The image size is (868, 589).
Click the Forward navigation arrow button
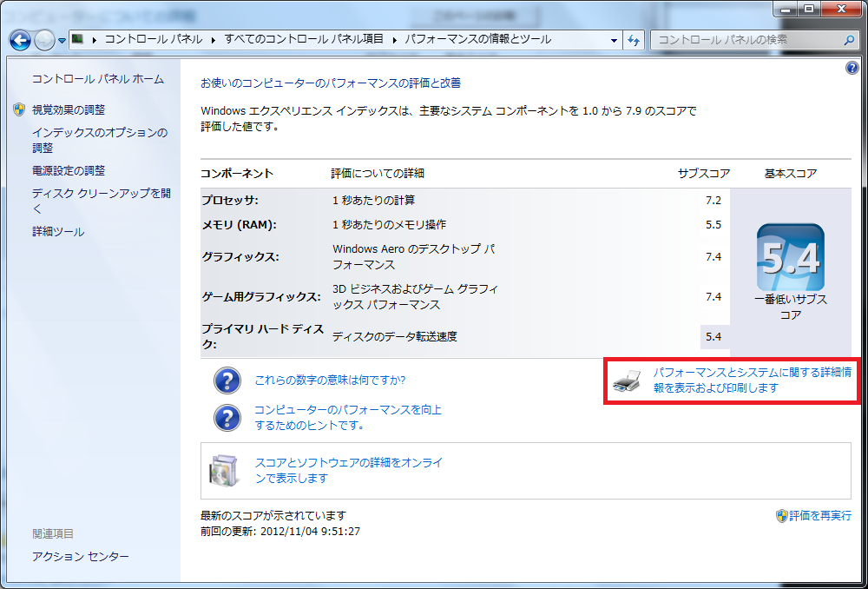[x=44, y=41]
